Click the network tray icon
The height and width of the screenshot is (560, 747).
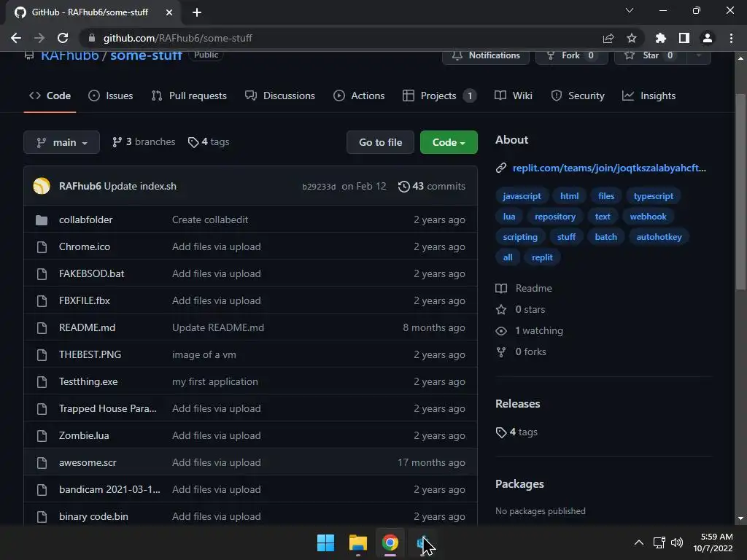click(659, 542)
